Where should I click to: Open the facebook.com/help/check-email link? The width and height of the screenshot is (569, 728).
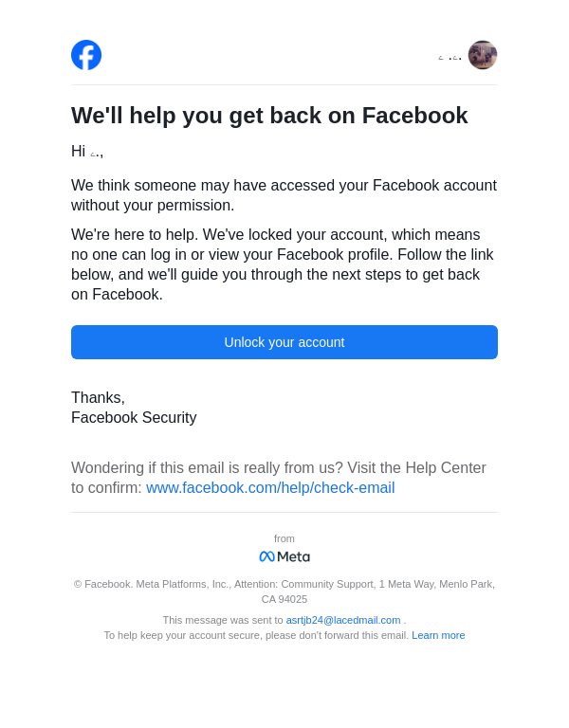coord(270,488)
